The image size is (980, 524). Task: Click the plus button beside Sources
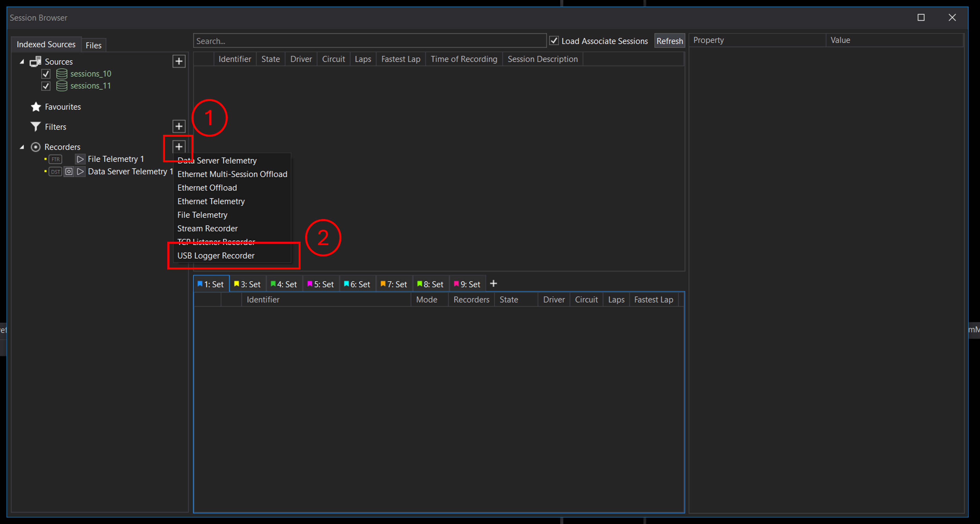tap(178, 61)
